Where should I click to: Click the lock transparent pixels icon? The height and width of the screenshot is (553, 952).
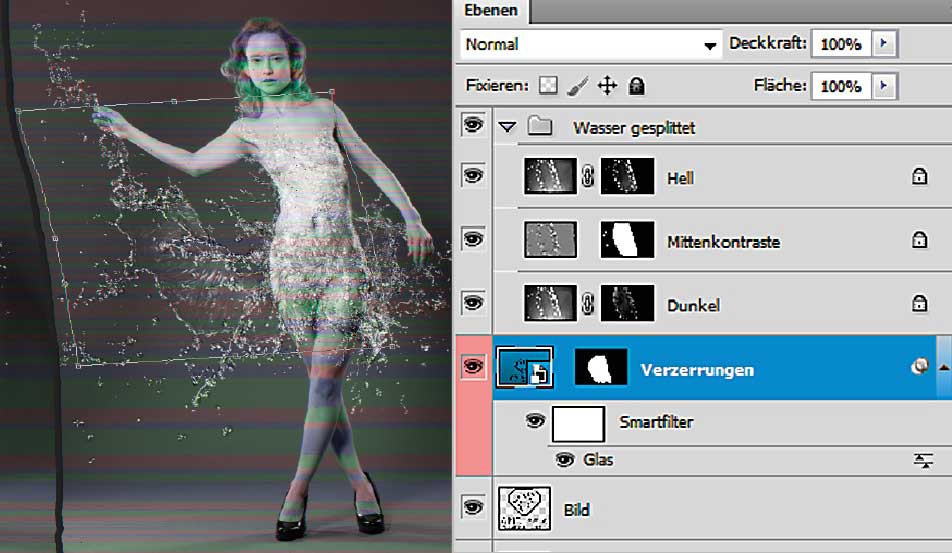pos(547,86)
